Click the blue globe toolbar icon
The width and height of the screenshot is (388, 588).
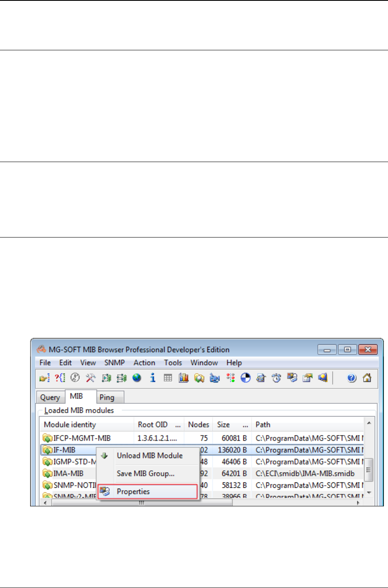(137, 378)
